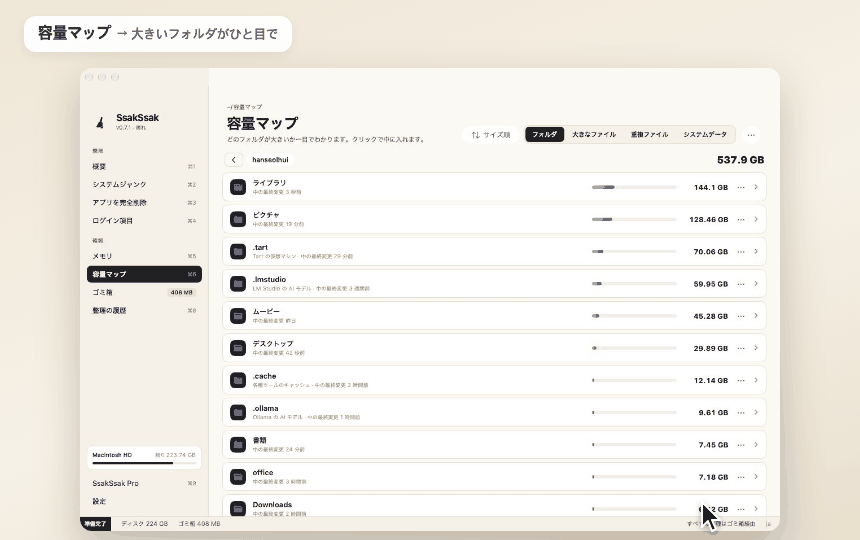Viewport: 860px width, 540px height.
Task: Open the more options (…) for ライブラリ
Action: click(x=741, y=187)
